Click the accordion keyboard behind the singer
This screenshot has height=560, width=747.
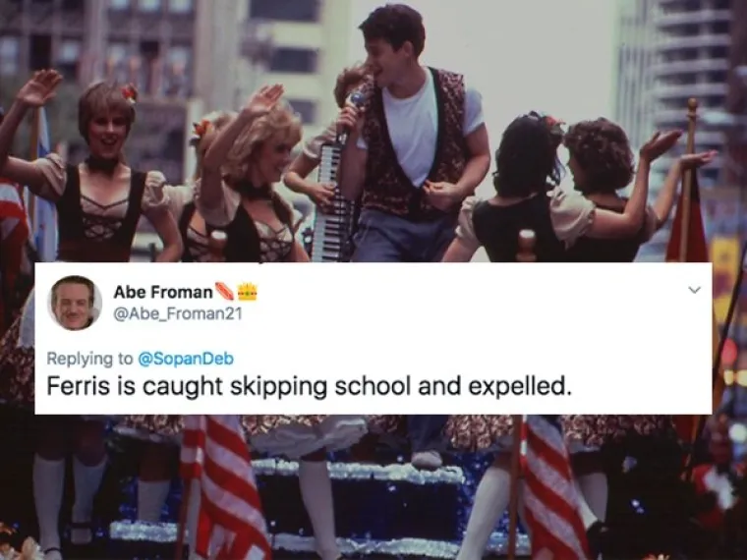[330, 202]
